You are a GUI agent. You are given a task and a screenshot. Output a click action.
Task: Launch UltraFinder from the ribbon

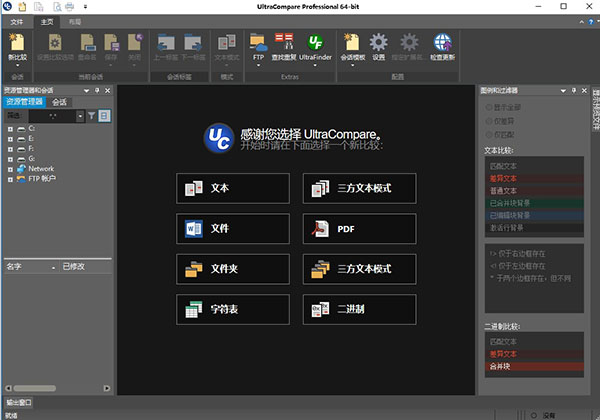pyautogui.click(x=315, y=42)
